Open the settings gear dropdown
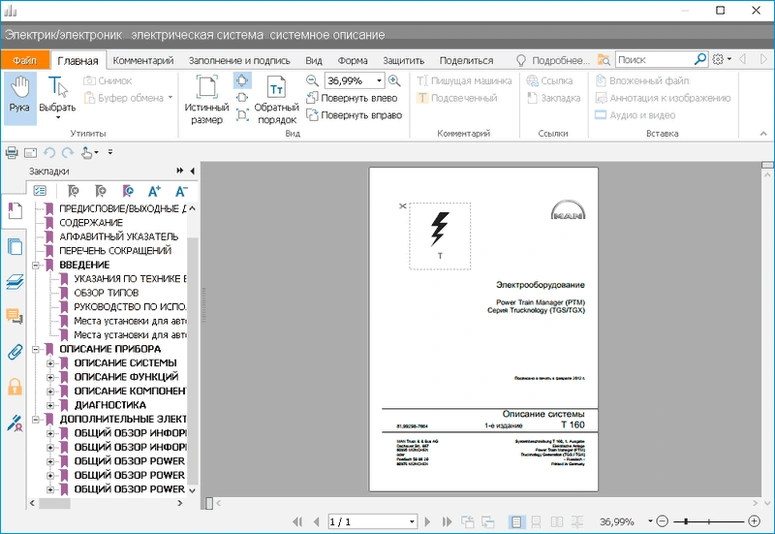This screenshot has height=534, width=775. (722, 59)
